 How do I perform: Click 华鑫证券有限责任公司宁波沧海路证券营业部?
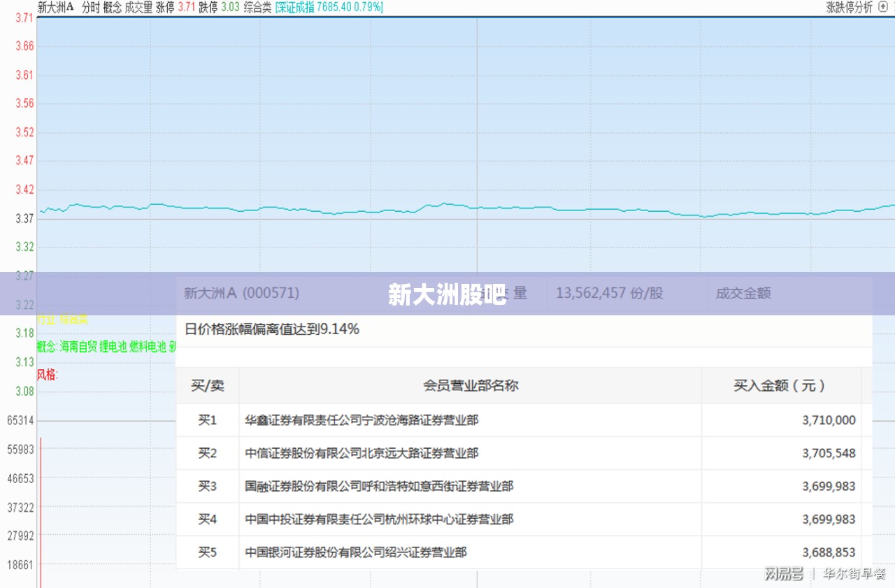coord(361,420)
